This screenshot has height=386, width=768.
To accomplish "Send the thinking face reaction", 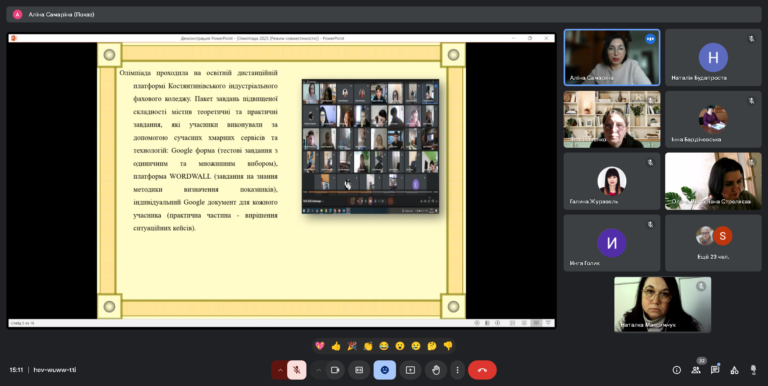I will (432, 346).
